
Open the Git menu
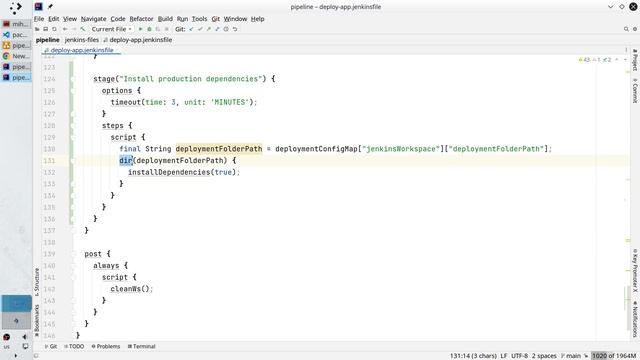(x=216, y=19)
